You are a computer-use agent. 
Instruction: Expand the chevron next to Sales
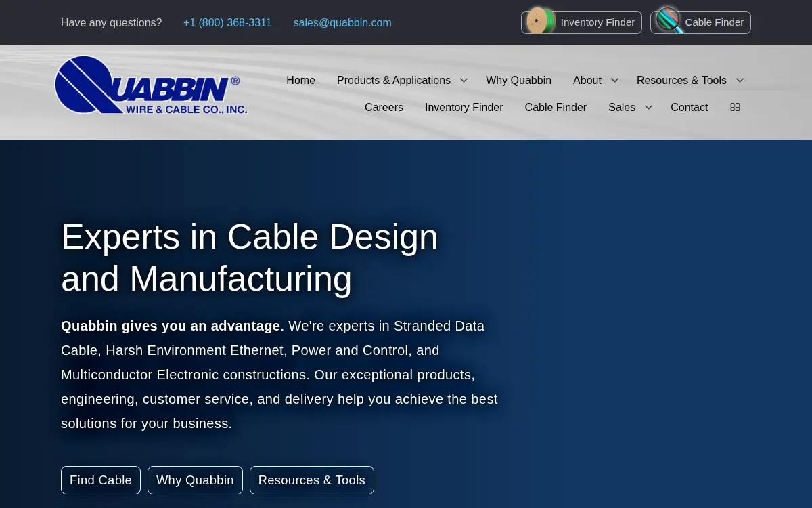[648, 107]
